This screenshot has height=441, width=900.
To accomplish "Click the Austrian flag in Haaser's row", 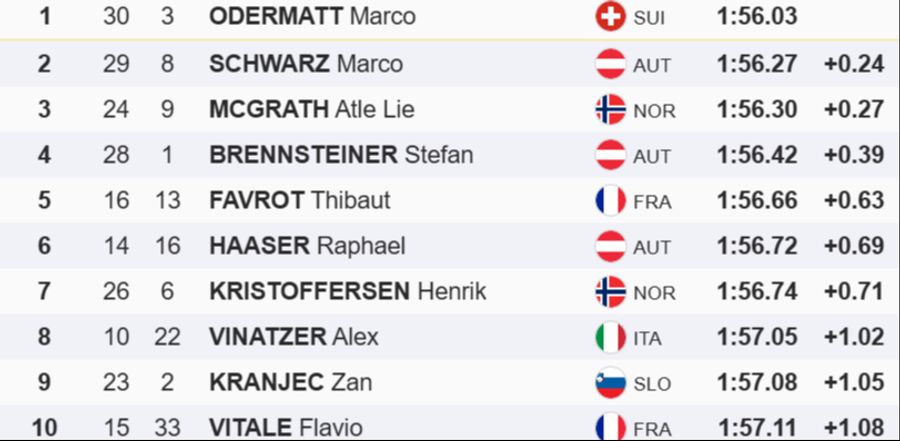I will 610,246.
